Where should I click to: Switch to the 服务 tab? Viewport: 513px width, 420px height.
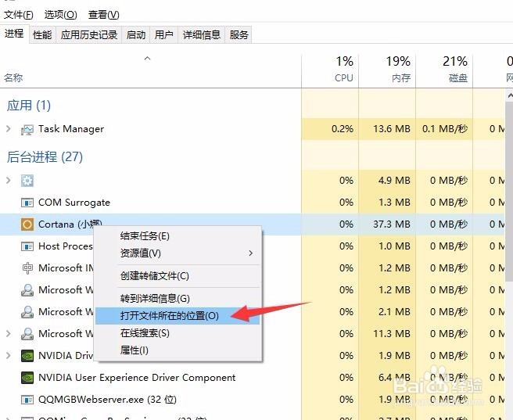[239, 34]
